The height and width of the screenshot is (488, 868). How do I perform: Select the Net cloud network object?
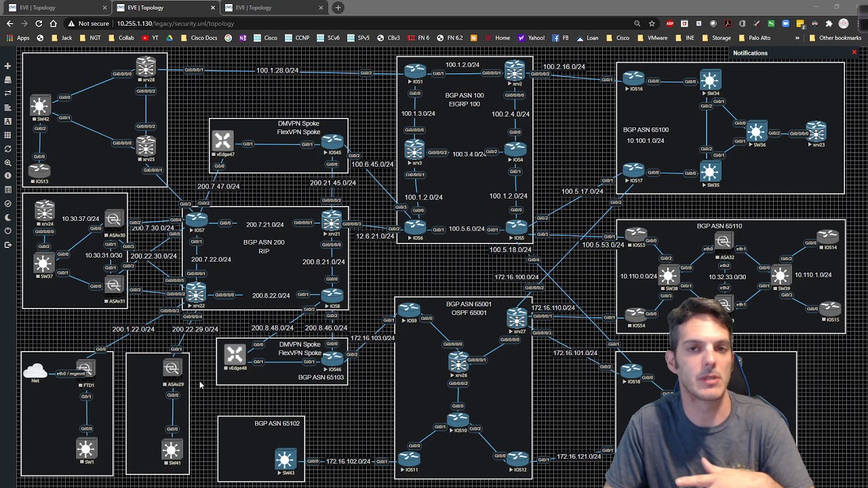[x=35, y=371]
